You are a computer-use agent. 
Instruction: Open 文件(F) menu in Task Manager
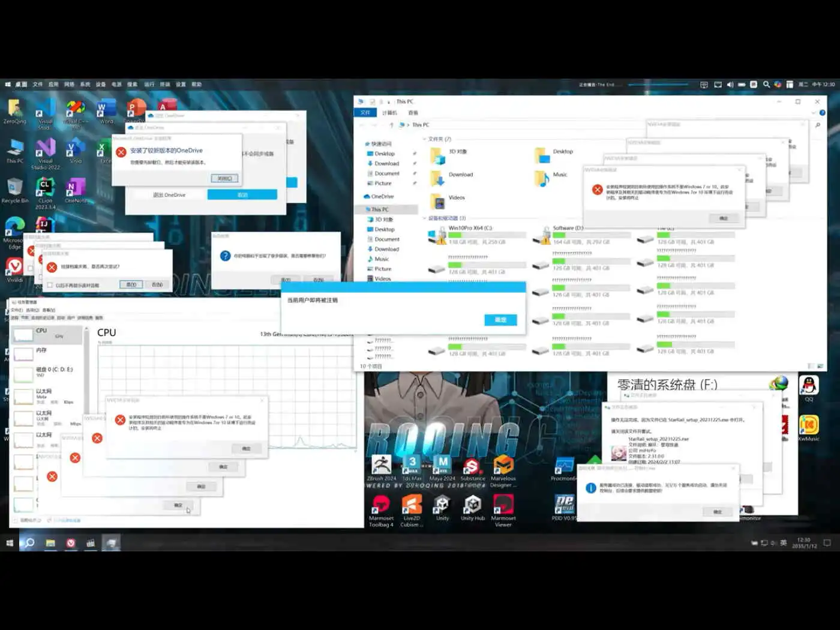point(17,310)
